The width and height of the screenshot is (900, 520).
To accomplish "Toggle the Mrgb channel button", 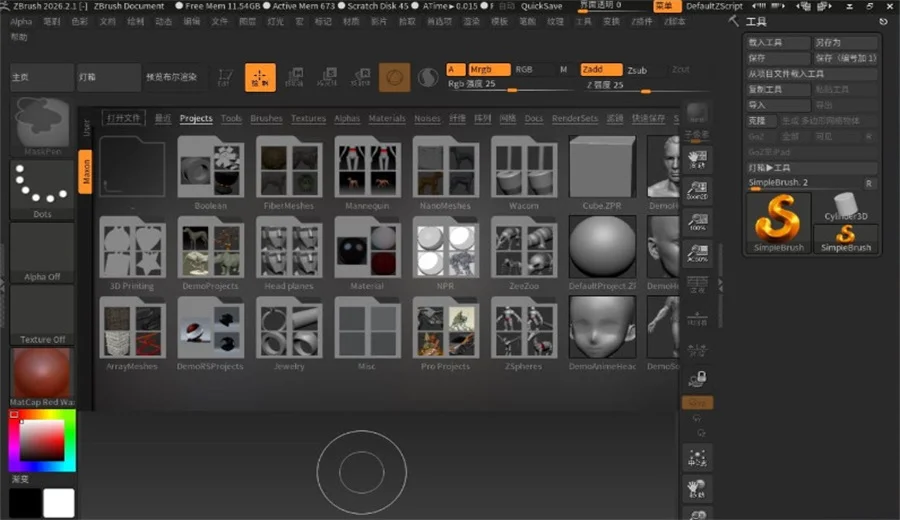I will coord(489,69).
